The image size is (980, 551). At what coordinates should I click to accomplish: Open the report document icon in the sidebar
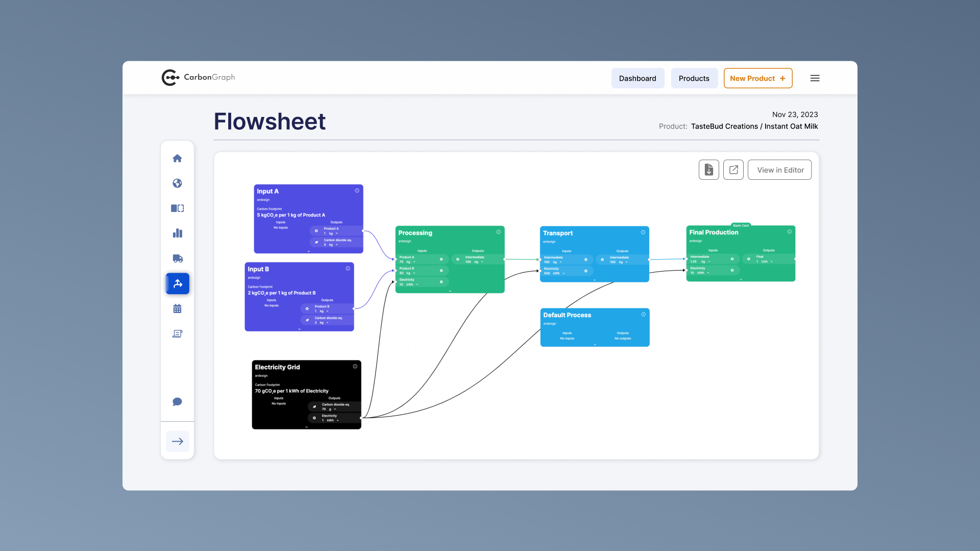pos(177,333)
